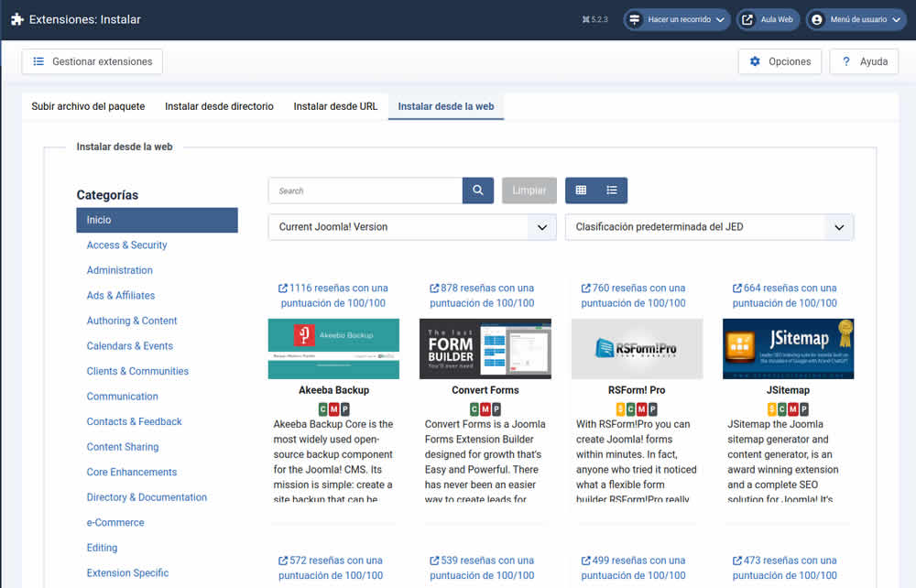Switch to the Instalar desde URL tab
The image size is (916, 588).
click(x=335, y=106)
